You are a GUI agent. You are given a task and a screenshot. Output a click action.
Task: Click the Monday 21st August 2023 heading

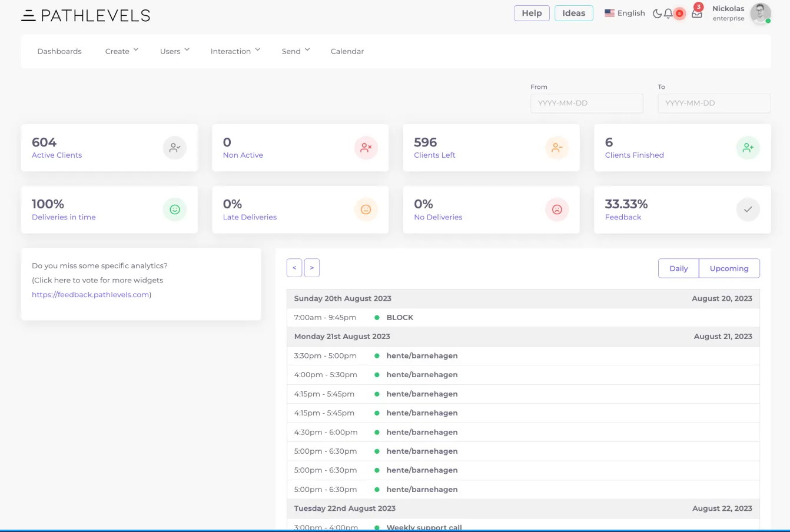[342, 337]
